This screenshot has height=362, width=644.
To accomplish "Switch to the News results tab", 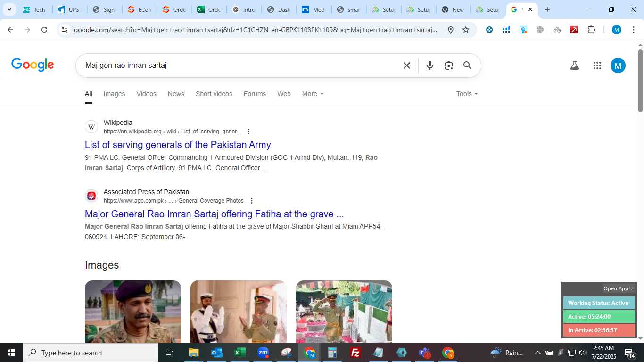I will [x=176, y=94].
